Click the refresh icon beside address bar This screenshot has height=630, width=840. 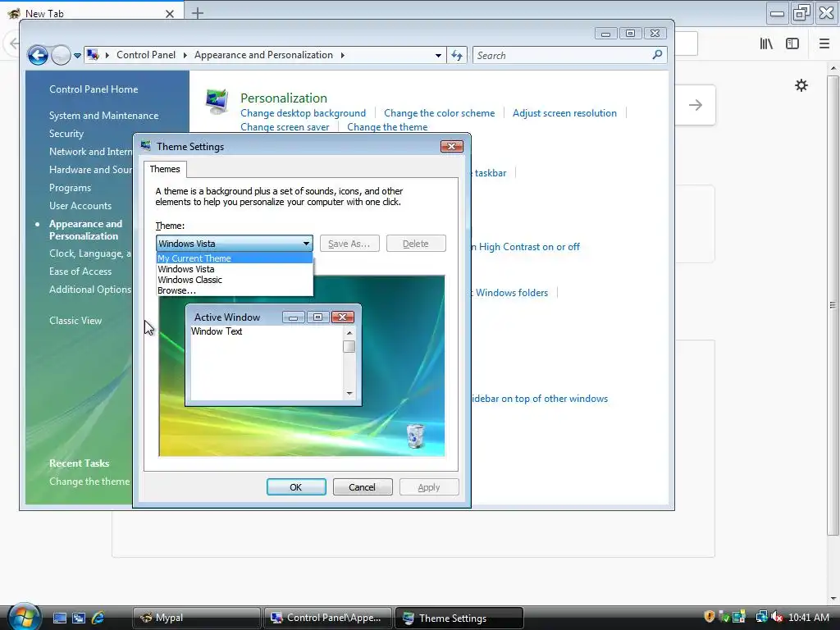(457, 55)
